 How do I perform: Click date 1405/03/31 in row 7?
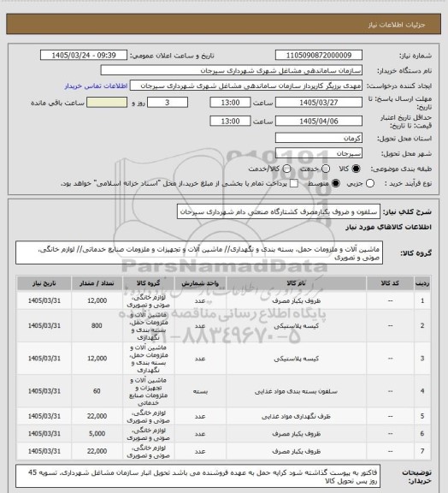pos(44,451)
